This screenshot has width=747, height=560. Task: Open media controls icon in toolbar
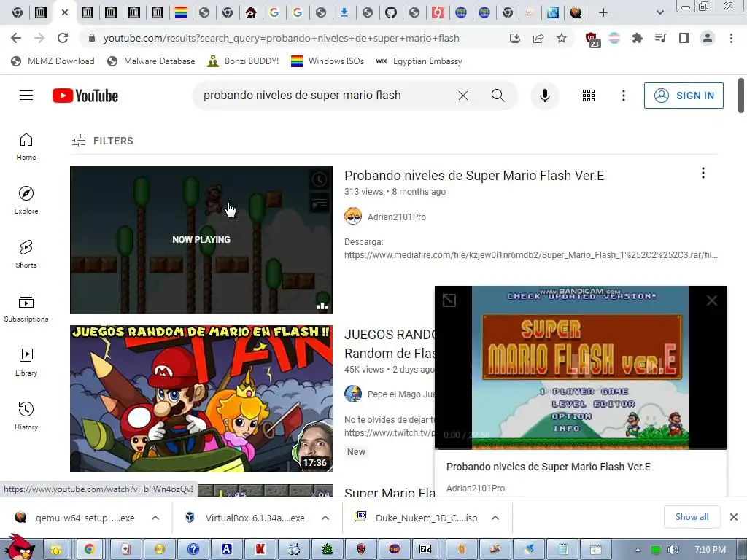(660, 38)
